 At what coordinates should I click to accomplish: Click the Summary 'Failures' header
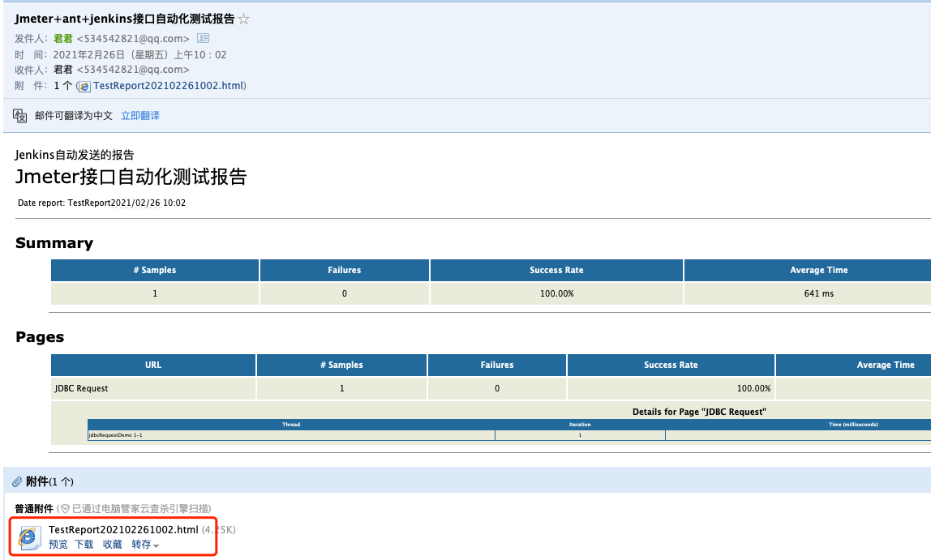coord(345,270)
